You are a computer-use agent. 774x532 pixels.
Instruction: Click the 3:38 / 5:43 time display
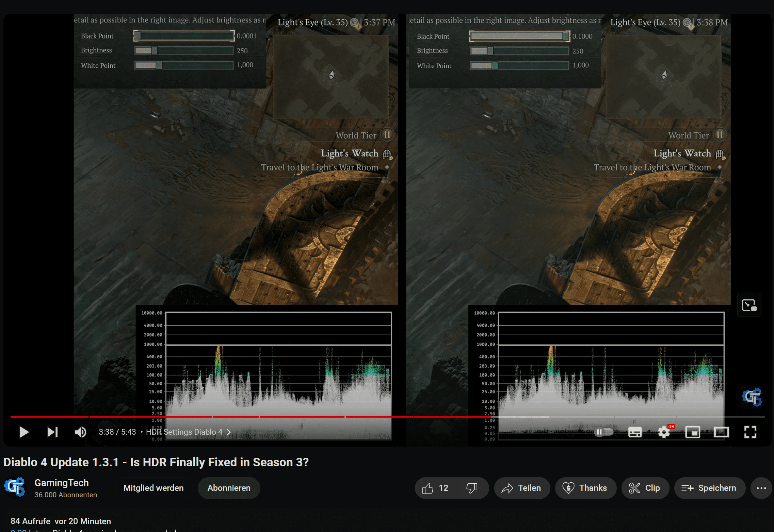117,432
